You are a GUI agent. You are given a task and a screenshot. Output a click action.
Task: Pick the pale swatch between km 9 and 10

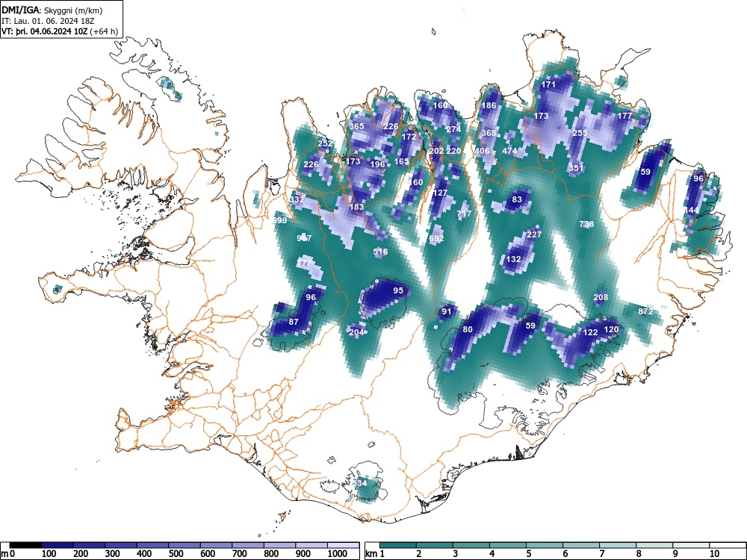coord(691,545)
